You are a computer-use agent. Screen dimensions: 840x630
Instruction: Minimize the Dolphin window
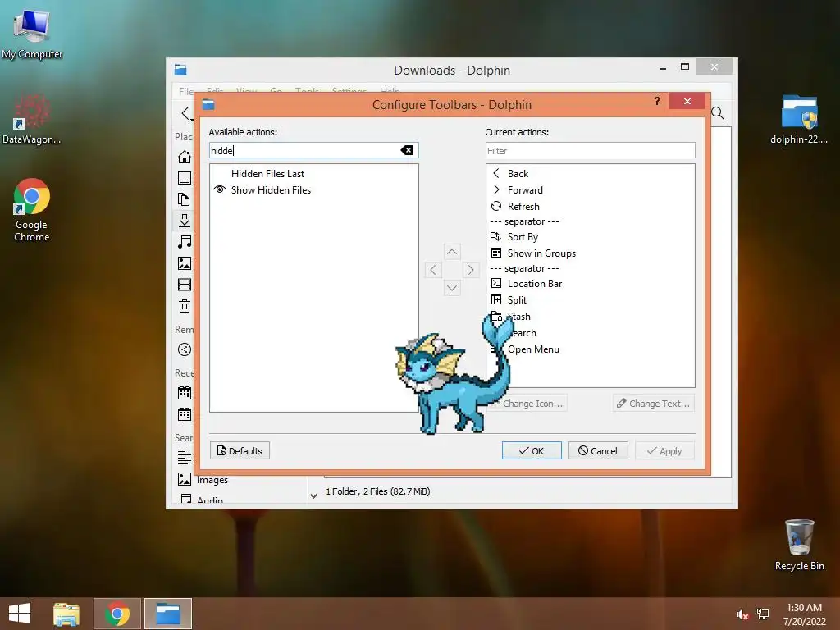pyautogui.click(x=663, y=68)
